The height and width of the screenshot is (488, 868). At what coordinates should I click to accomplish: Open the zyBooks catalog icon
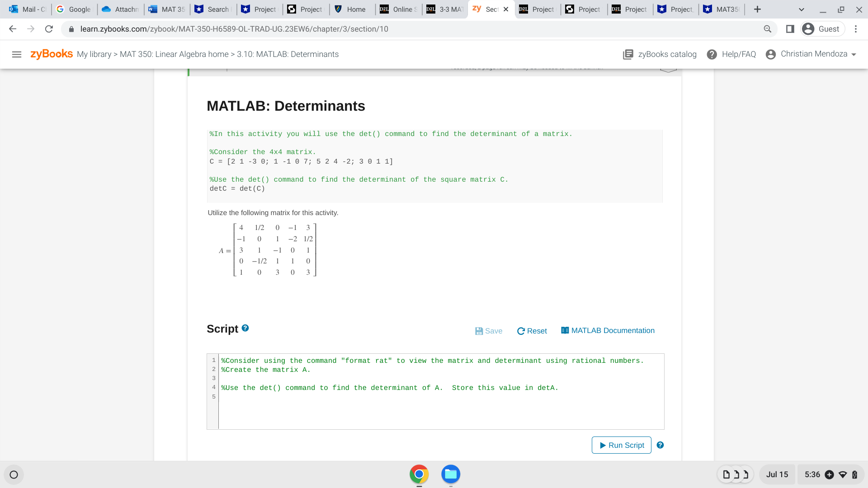pyautogui.click(x=628, y=54)
